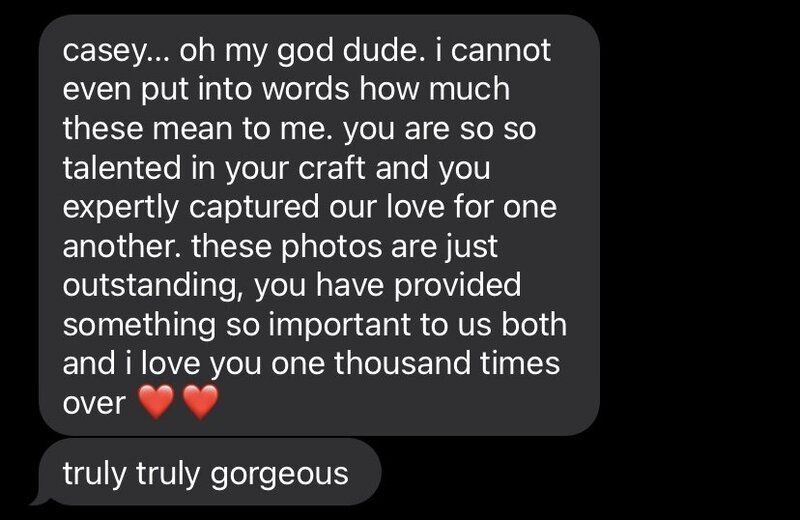Click the word "another." in the message
Screen dimensions: 800x520
click(123, 246)
